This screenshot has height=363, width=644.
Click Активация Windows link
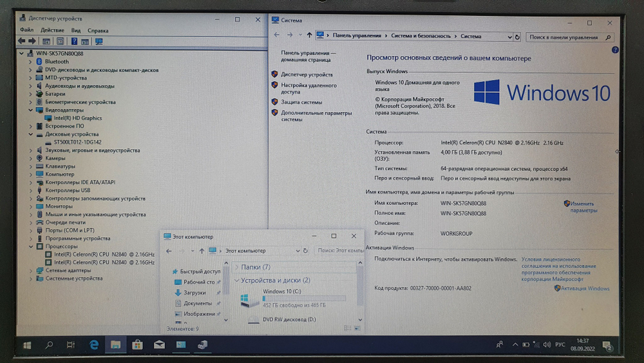tap(585, 288)
